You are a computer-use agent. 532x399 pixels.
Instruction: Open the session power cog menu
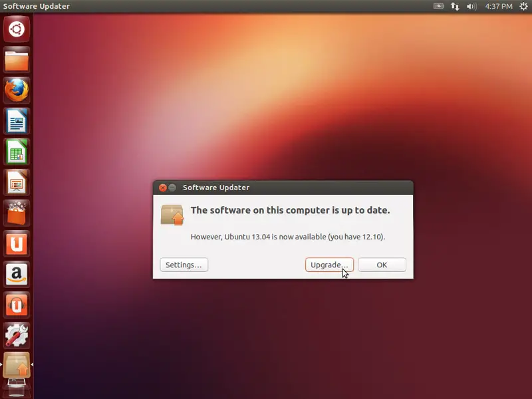[x=523, y=6]
